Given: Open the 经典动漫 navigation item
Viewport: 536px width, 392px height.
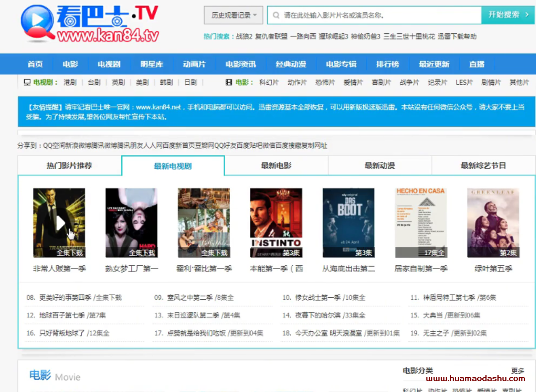Looking at the screenshot, I should point(291,64).
